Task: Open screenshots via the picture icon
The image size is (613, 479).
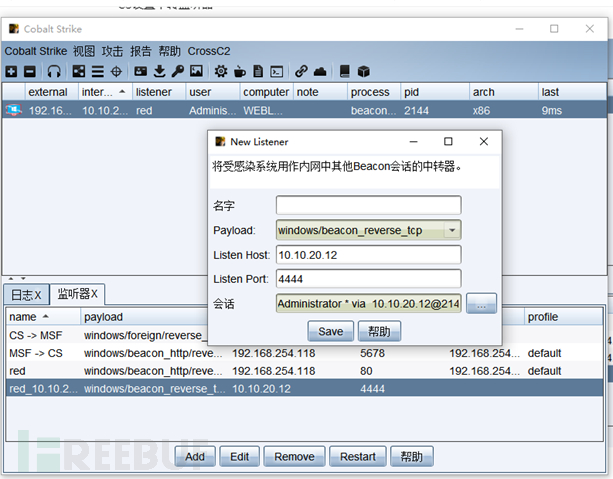Action: point(196,71)
